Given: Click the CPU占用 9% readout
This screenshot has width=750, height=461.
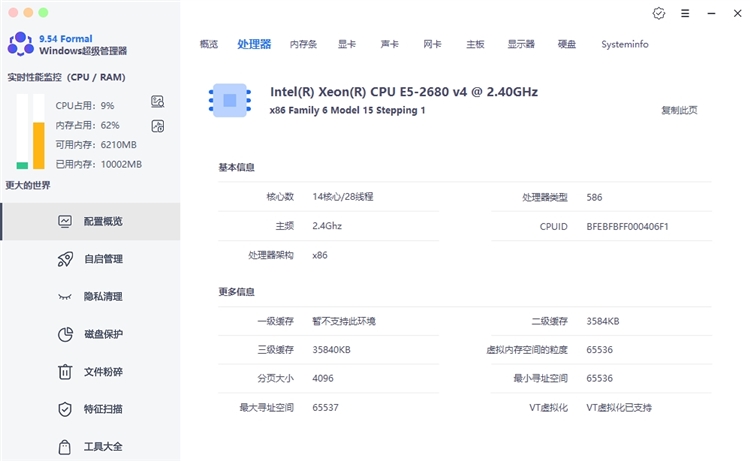Looking at the screenshot, I should pyautogui.click(x=85, y=105).
